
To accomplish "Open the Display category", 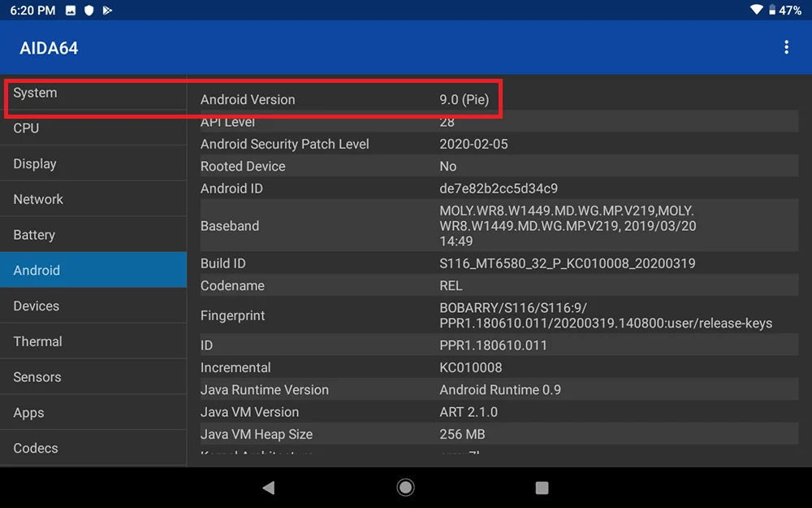I will 93,164.
